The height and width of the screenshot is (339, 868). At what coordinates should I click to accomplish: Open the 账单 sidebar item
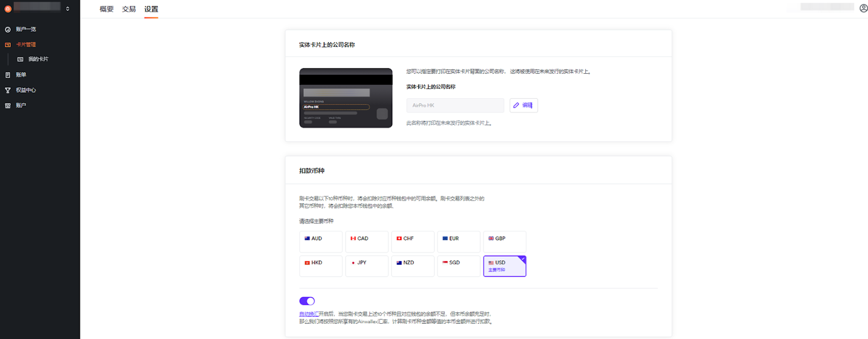pyautogui.click(x=21, y=75)
